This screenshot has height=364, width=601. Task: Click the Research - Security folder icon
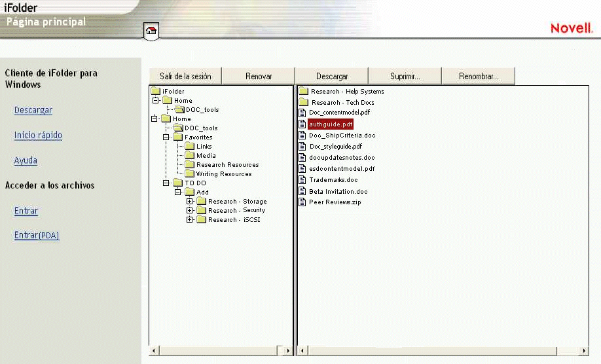(x=201, y=210)
